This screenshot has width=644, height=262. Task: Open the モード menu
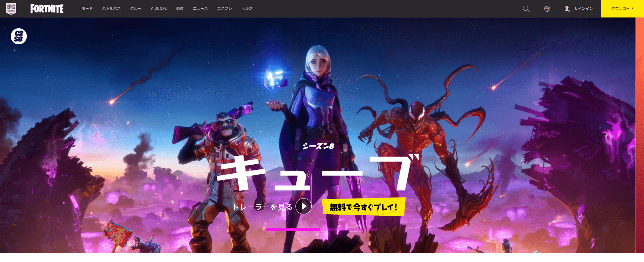87,9
